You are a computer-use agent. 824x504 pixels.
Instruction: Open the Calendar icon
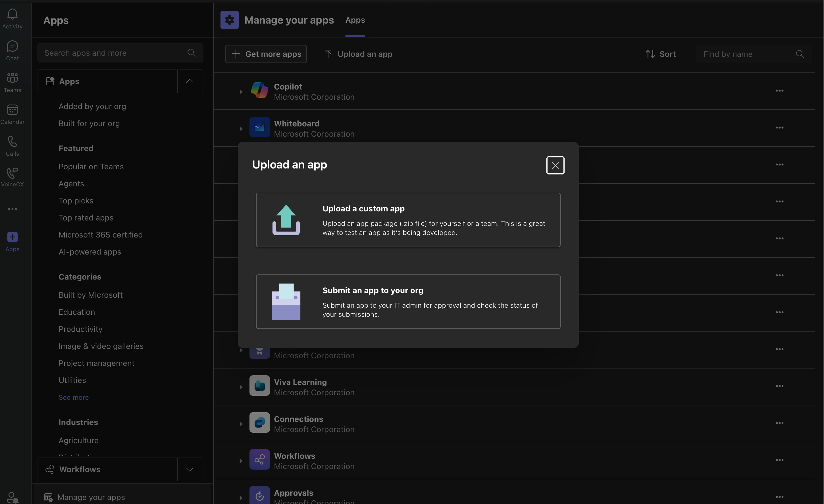(13, 110)
